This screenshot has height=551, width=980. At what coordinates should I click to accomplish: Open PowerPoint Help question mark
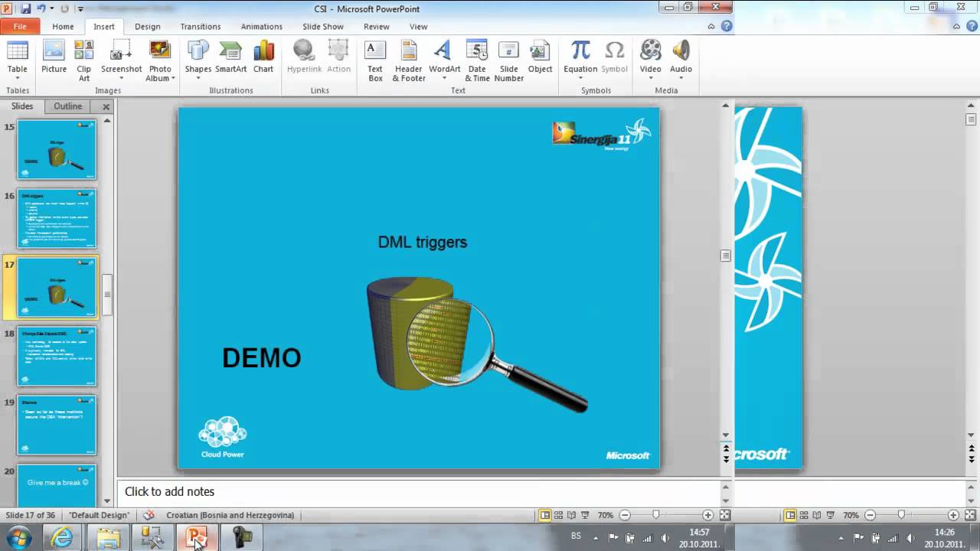[727, 26]
